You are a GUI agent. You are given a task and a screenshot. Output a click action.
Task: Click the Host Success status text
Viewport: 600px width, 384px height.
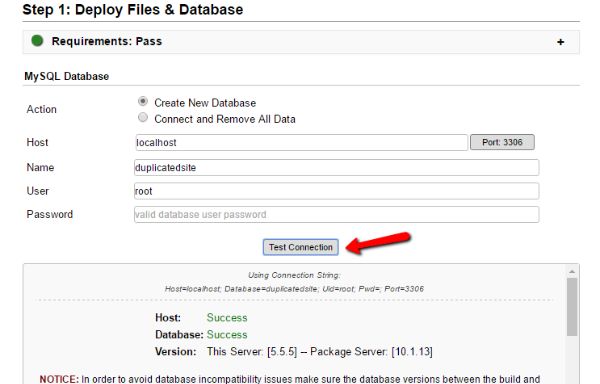[227, 317]
